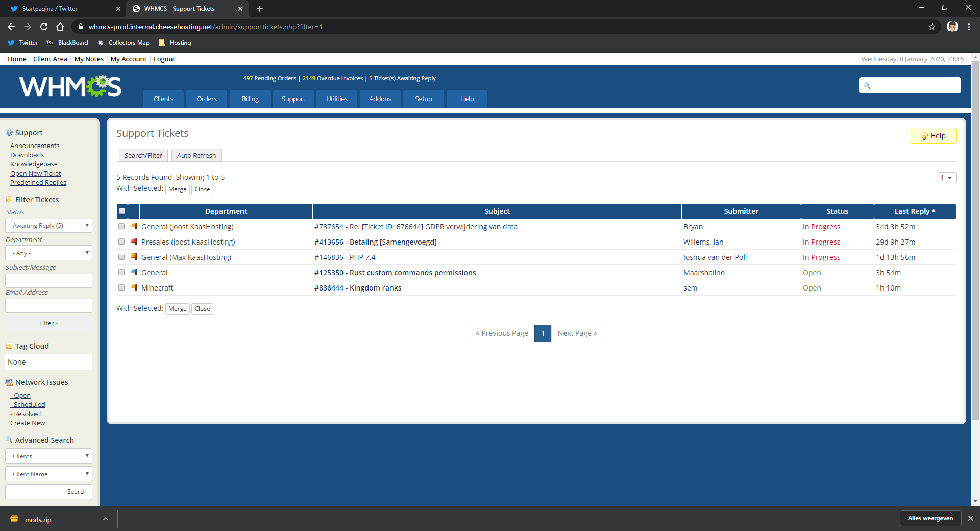
Task: Open the Chrome profile avatar
Action: [x=952, y=27]
